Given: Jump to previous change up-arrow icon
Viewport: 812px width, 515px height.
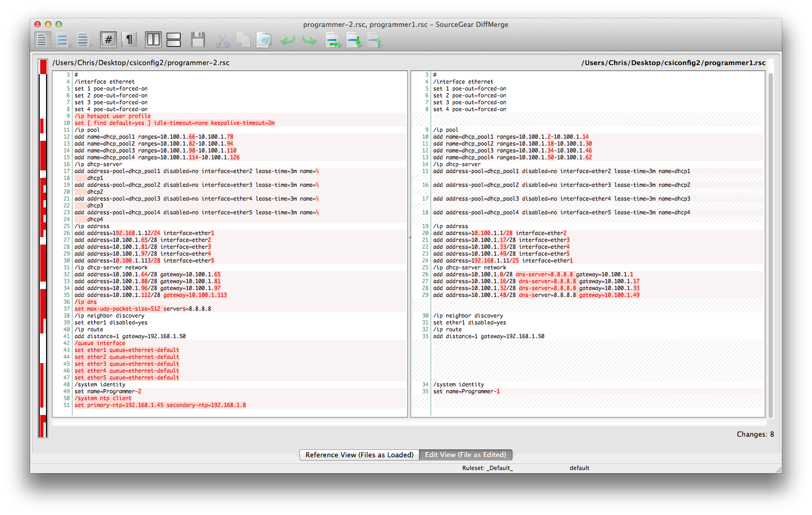Looking at the screenshot, I should (x=375, y=40).
